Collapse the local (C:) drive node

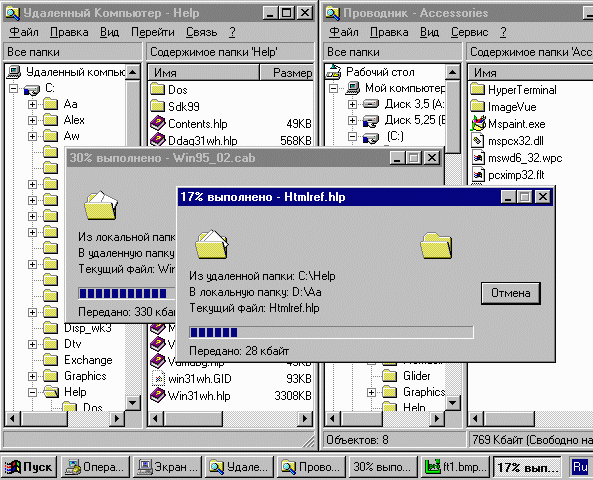(x=352, y=136)
